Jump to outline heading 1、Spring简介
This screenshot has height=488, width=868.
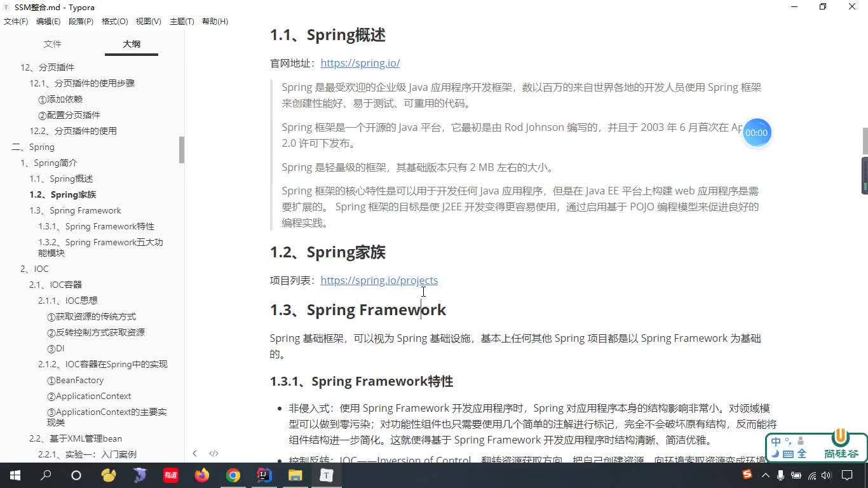48,163
